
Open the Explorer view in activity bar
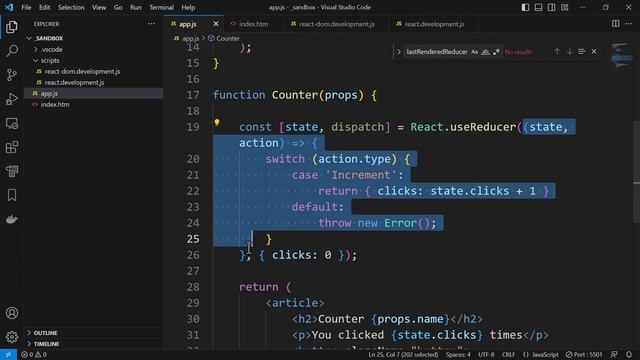click(12, 27)
